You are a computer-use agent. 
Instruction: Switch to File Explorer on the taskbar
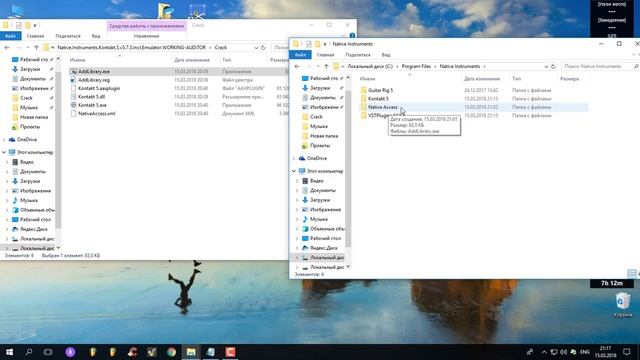click(x=191, y=352)
